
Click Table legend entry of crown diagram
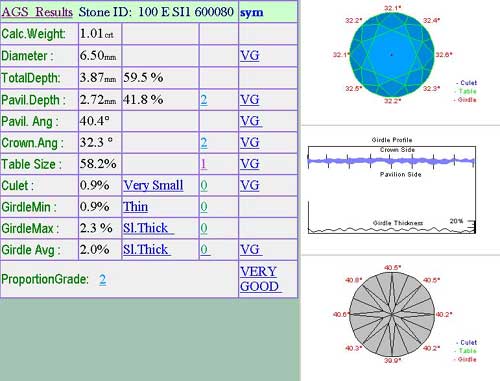point(465,91)
